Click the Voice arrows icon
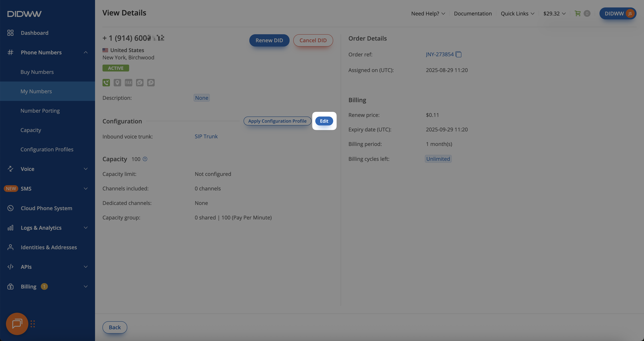The image size is (644, 341). tap(10, 169)
